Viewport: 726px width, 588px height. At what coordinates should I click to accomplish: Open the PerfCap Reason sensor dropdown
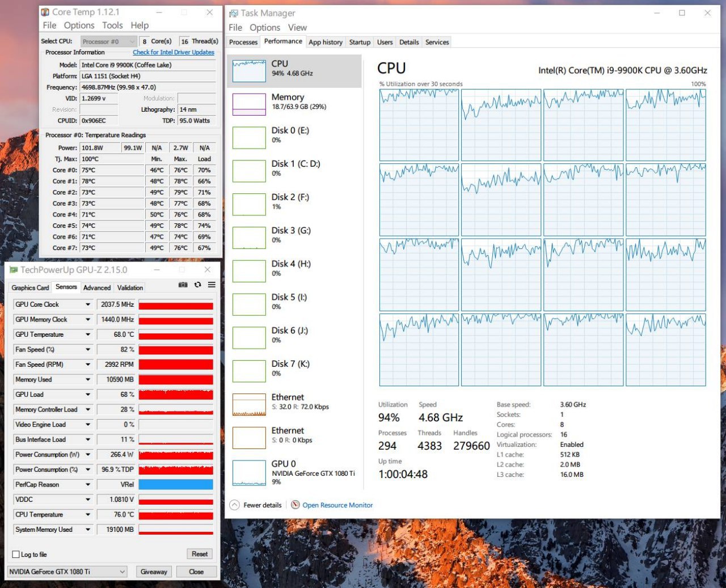click(88, 485)
